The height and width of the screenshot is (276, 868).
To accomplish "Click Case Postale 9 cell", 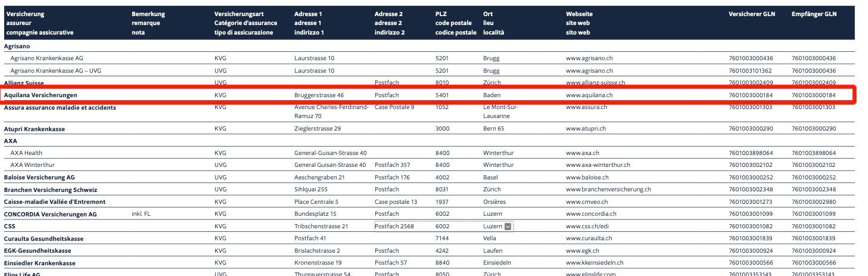I will tap(394, 107).
